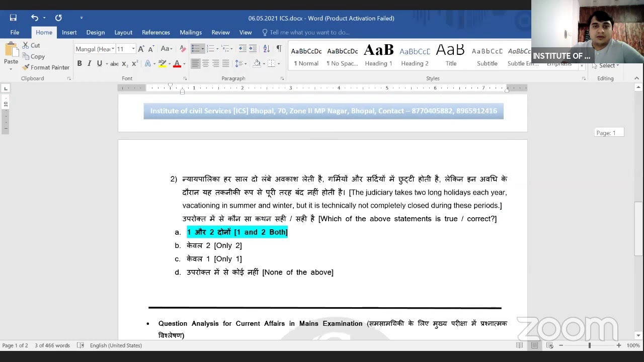Click the Sort A-Z icon
The width and height of the screenshot is (644, 362).
click(266, 49)
